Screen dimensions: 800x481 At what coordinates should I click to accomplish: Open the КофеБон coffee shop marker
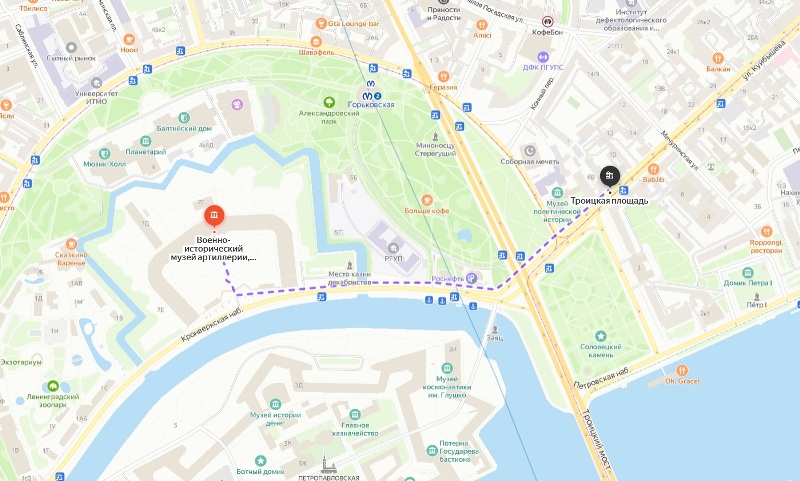pos(547,21)
